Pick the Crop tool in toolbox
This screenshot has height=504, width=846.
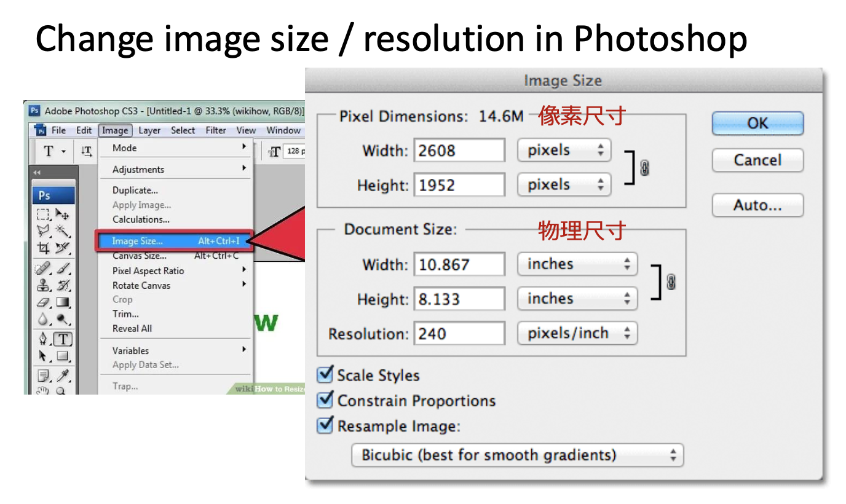[x=43, y=248]
